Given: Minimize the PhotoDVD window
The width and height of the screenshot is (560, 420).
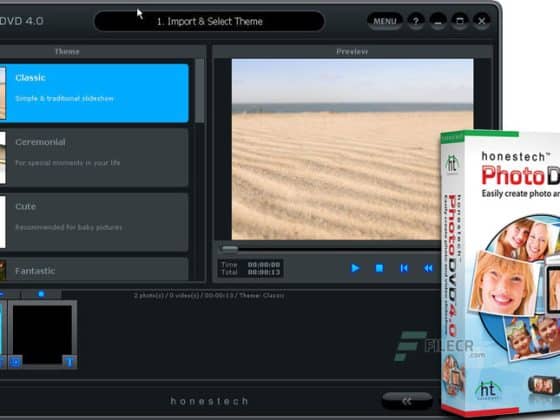Looking at the screenshot, I should point(438,21).
